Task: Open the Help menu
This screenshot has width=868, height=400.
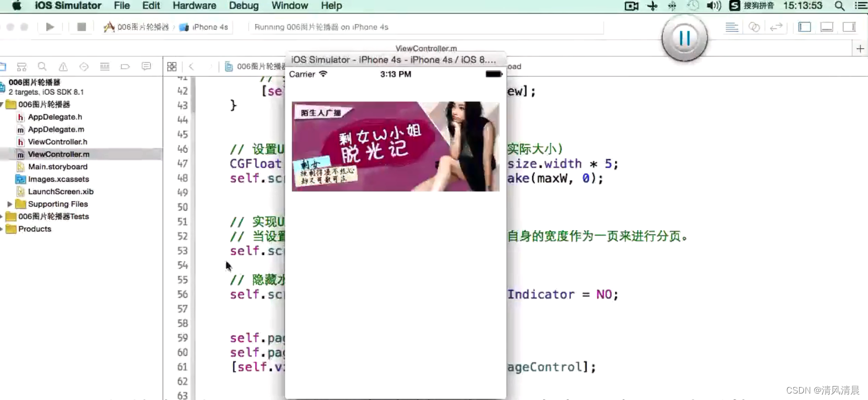Action: click(331, 6)
